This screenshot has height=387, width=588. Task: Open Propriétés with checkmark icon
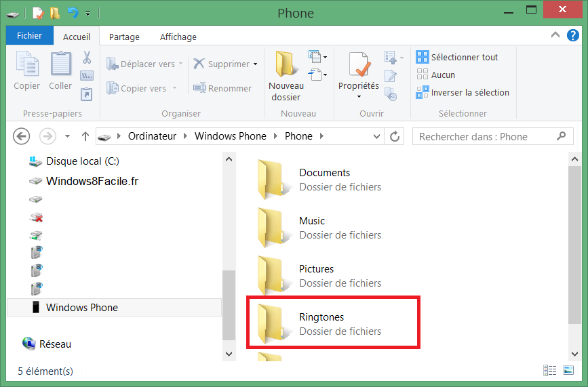(359, 71)
